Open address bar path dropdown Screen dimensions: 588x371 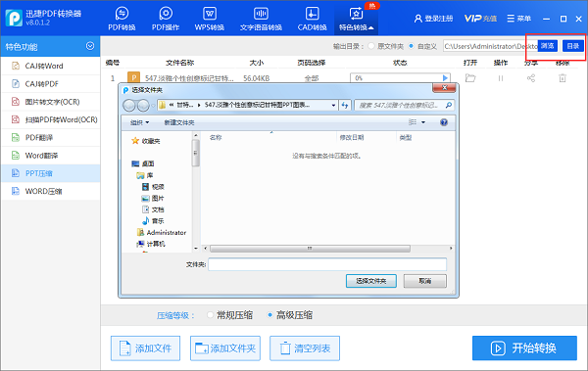[333, 106]
